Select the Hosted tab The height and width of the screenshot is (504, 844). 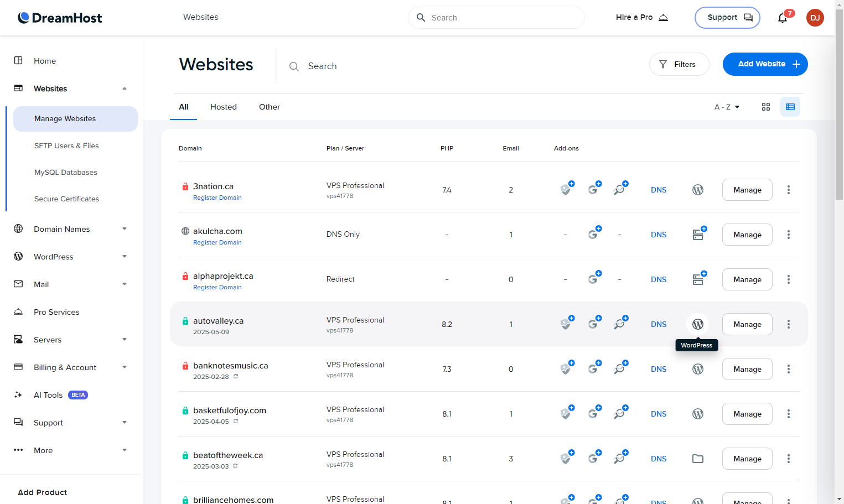coord(224,107)
